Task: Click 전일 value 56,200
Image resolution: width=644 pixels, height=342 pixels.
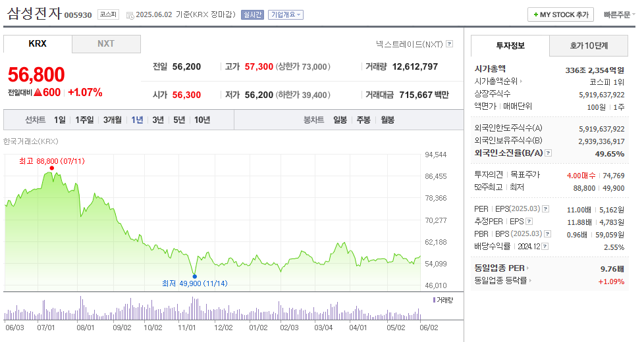Action: coord(186,66)
